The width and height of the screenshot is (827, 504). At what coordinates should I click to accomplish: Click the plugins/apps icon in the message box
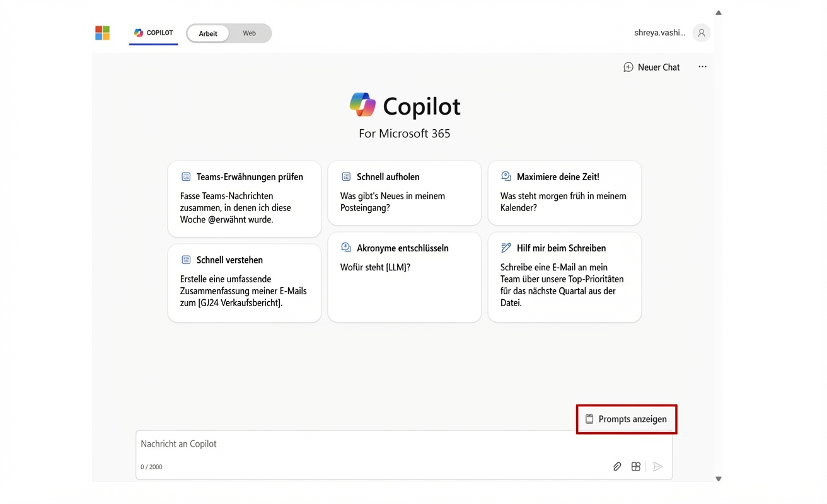(x=636, y=466)
